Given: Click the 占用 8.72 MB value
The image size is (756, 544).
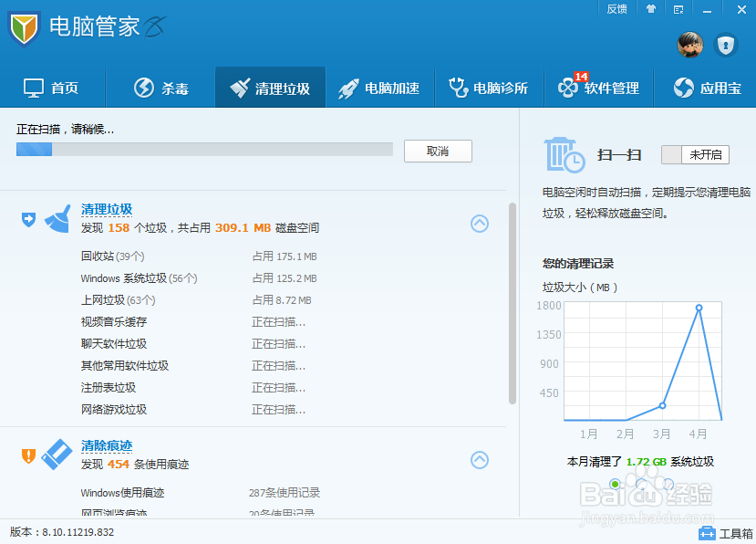Looking at the screenshot, I should (282, 300).
